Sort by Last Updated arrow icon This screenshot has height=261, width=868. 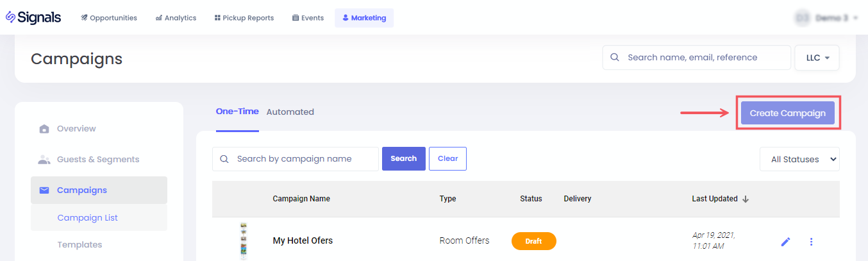click(746, 199)
